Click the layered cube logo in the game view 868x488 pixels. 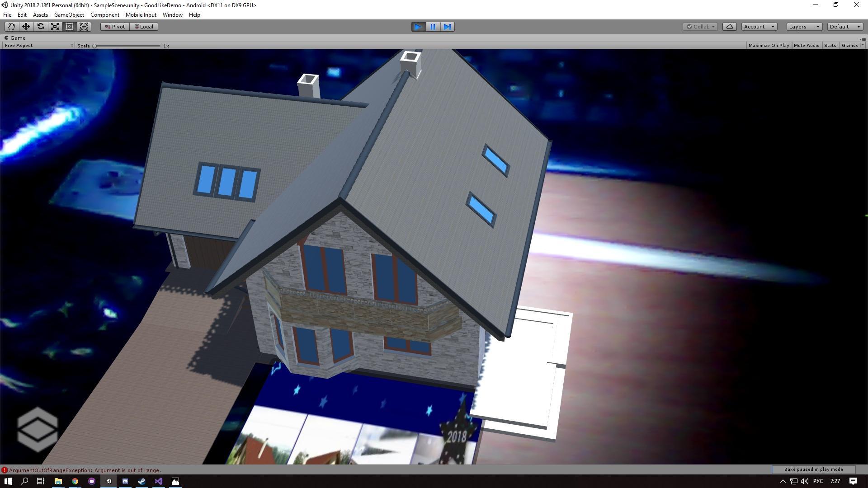pyautogui.click(x=38, y=429)
